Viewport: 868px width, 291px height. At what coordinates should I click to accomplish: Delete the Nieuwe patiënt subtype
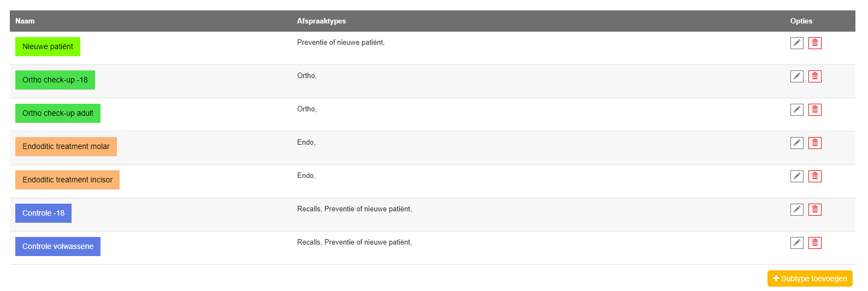(x=814, y=43)
